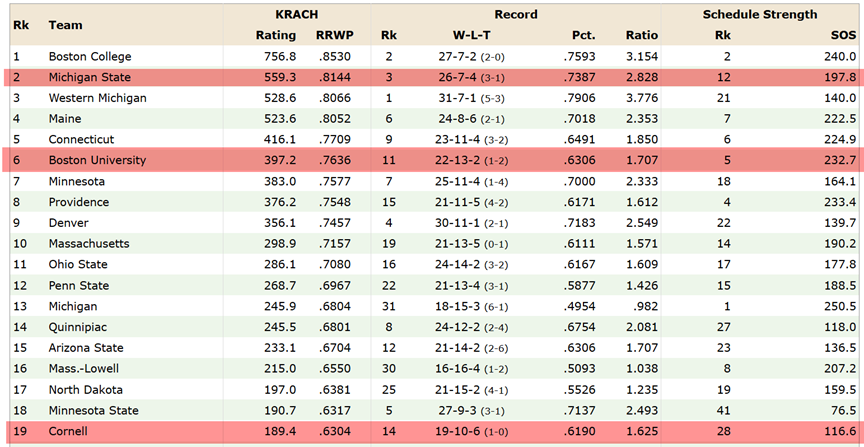864x447 pixels.
Task: Click the Boston University team name
Action: click(97, 160)
